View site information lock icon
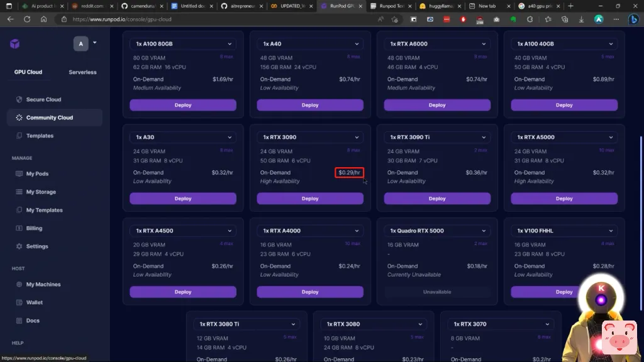Viewport: 644px width, 362px height. 64,19
